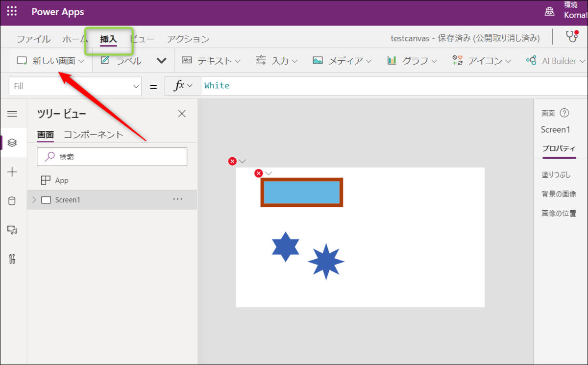Switch to the 挿入 tab
Screen dimensions: 588x365
108,39
